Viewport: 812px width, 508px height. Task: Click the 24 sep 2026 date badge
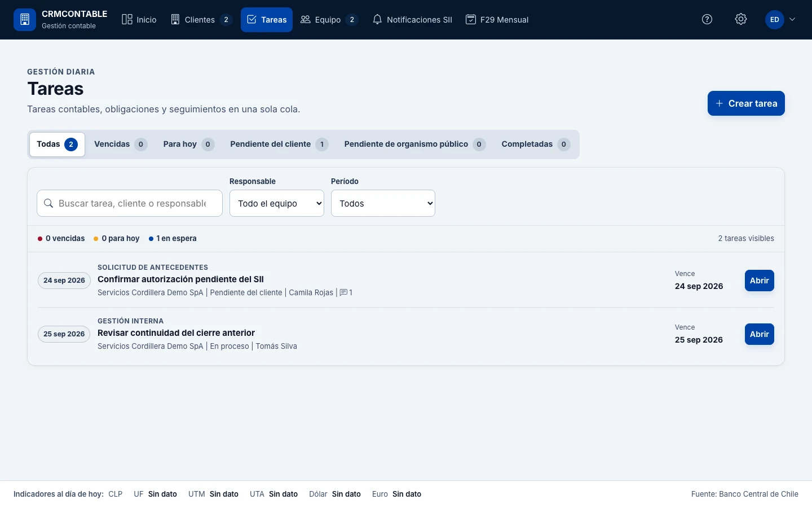tap(64, 281)
